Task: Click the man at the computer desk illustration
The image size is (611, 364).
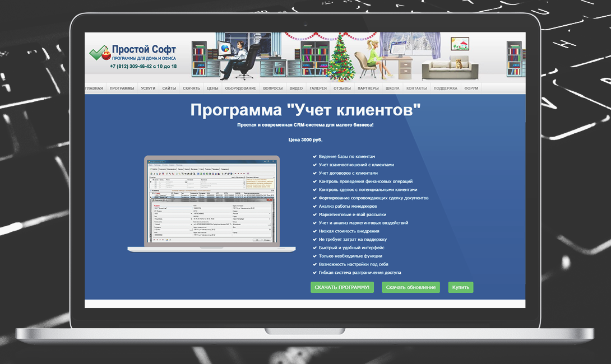Action: click(x=238, y=58)
